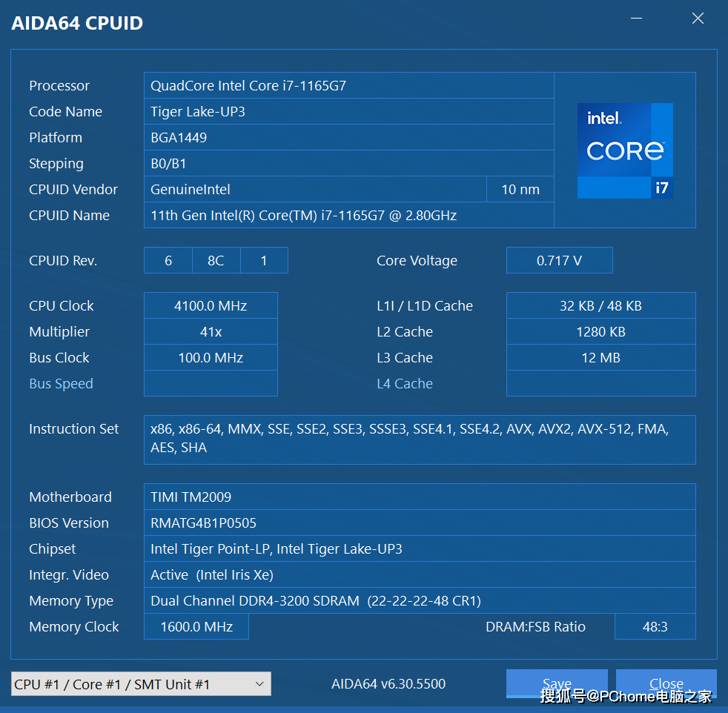This screenshot has height=713, width=728.
Task: Click the Integr. Video label
Action: tap(69, 574)
